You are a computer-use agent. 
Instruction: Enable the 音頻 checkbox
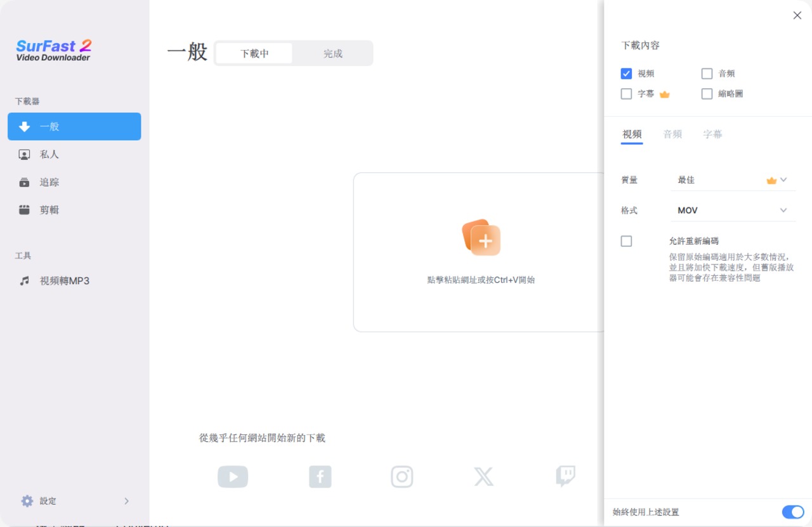[707, 74]
